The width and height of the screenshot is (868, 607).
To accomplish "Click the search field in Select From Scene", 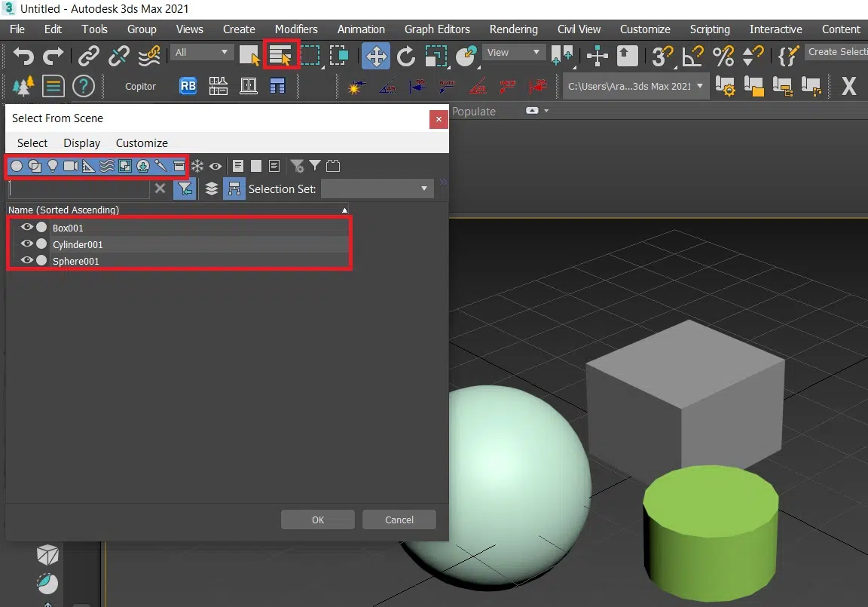I will pos(78,189).
